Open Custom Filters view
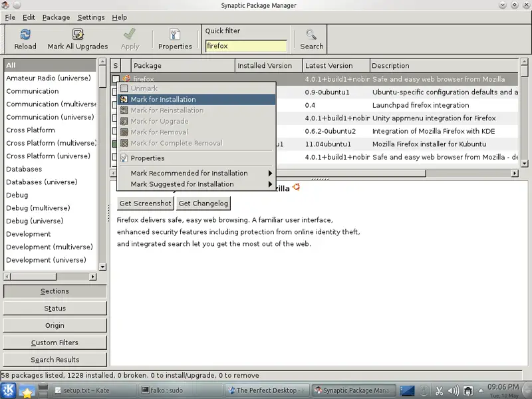This screenshot has width=532, height=399. tap(55, 342)
